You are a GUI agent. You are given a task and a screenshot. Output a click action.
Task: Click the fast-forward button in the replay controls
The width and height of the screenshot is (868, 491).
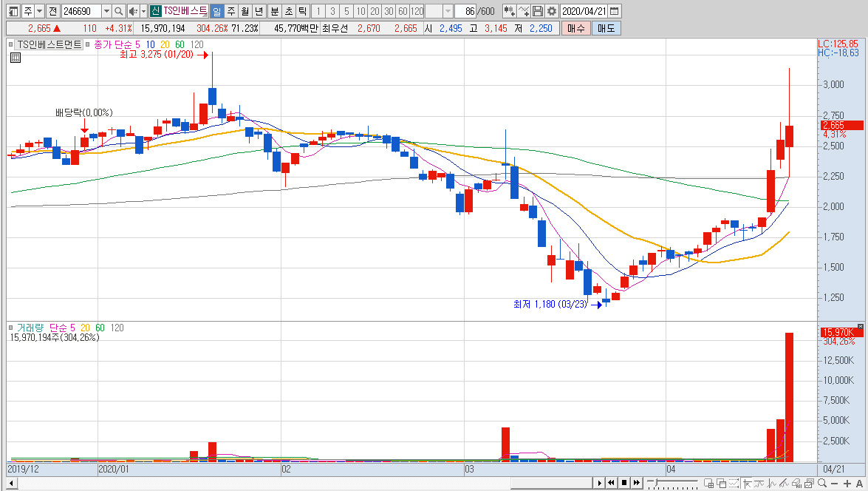[x=637, y=483]
